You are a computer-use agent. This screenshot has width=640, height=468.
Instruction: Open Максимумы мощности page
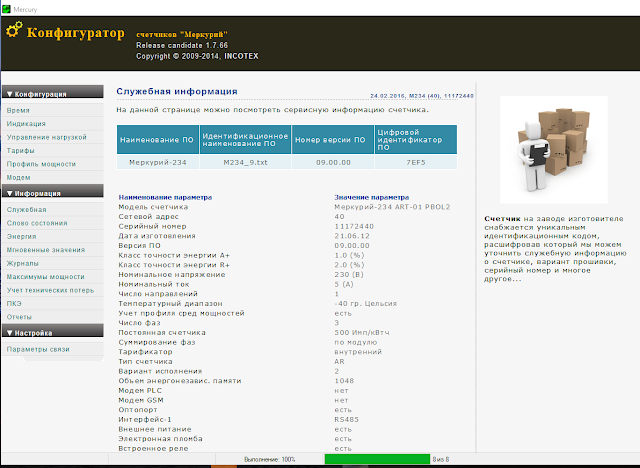click(x=53, y=277)
